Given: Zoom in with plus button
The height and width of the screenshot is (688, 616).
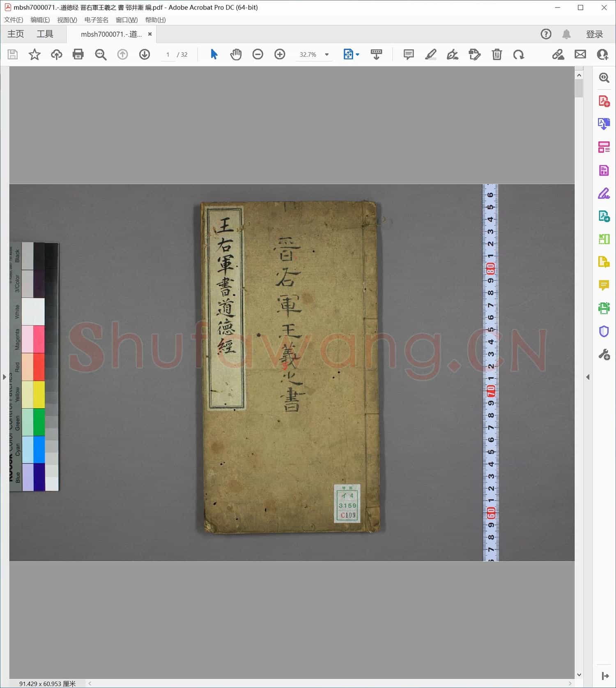Looking at the screenshot, I should pyautogui.click(x=280, y=54).
